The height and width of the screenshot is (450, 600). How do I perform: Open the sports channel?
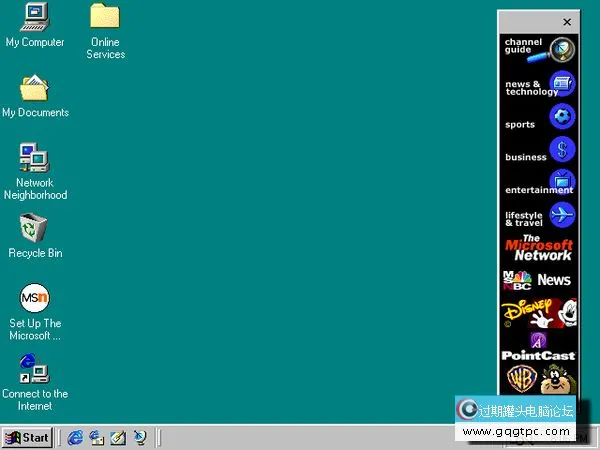click(x=539, y=117)
